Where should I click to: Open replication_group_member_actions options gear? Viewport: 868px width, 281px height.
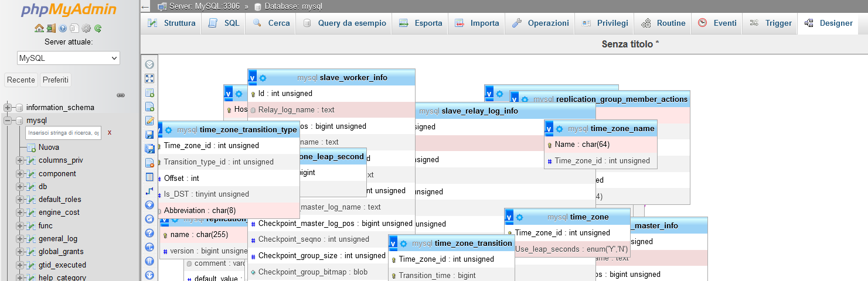click(x=525, y=100)
